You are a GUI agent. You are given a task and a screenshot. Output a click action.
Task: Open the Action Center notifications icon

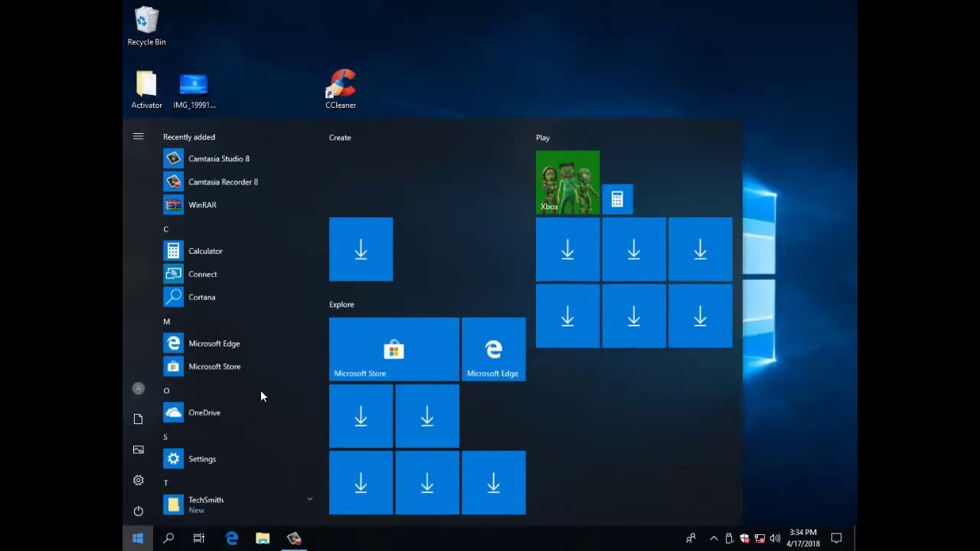(837, 539)
